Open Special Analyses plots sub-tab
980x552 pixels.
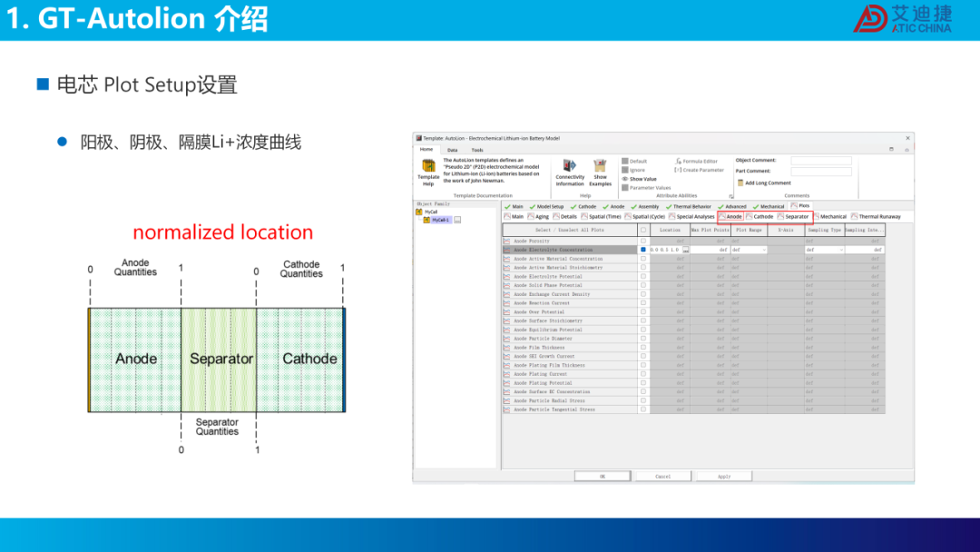point(691,216)
